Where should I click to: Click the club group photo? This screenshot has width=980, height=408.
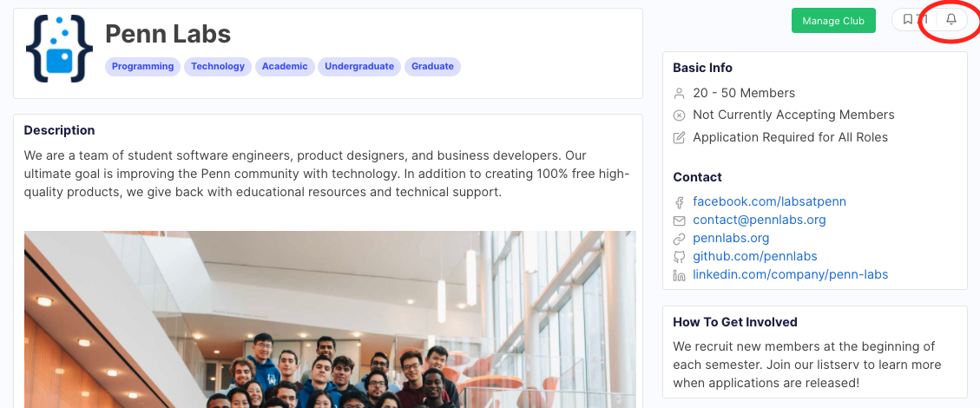[330, 319]
